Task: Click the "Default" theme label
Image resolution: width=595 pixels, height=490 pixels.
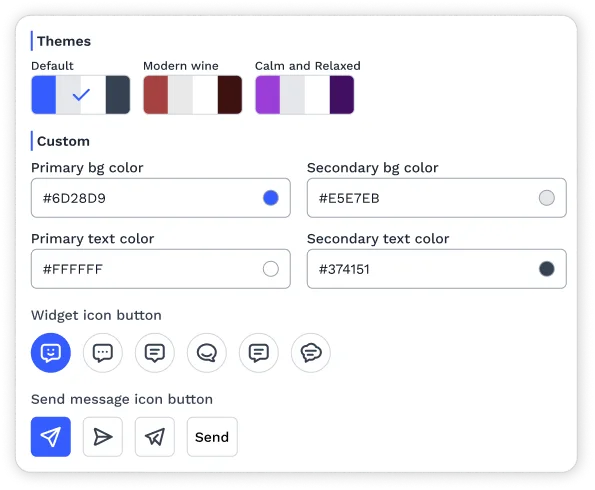Action: [x=52, y=66]
